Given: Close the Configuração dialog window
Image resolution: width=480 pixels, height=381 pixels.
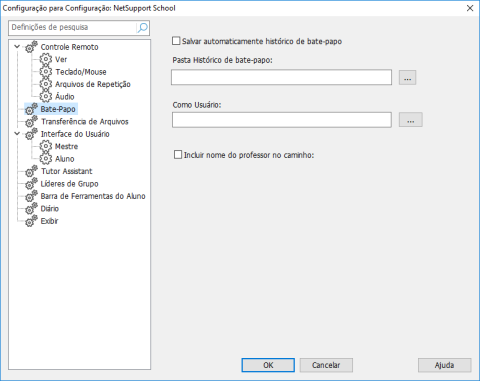Looking at the screenshot, I should (470, 8).
